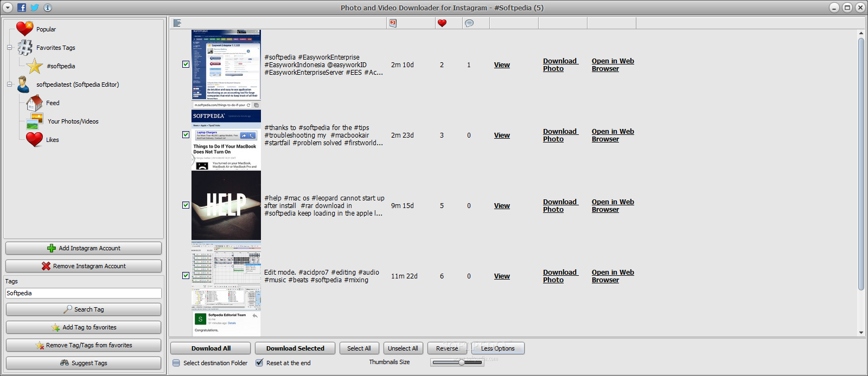
Task: Open #EasyworkEnterprise post in Web Browser
Action: coord(613,65)
